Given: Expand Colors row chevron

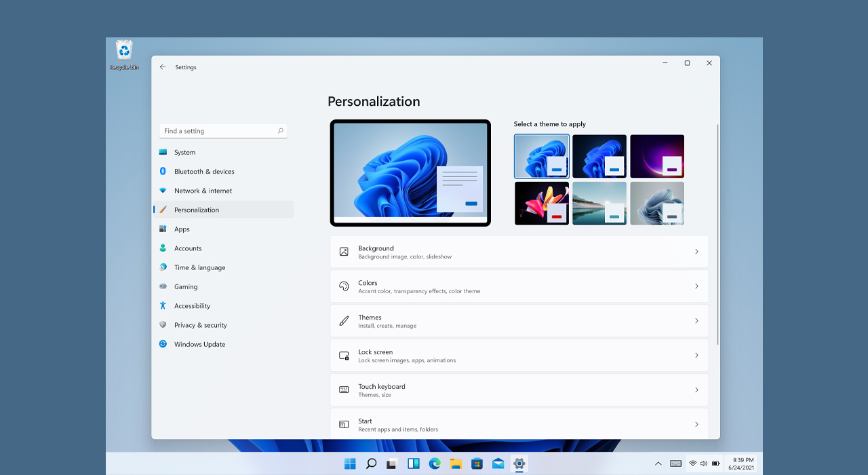Looking at the screenshot, I should click(x=696, y=286).
